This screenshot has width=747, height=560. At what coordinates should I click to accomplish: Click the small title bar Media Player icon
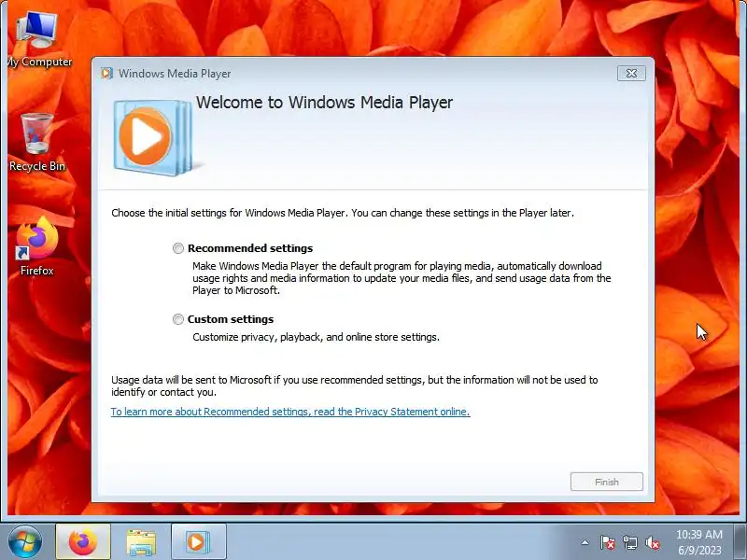[106, 74]
